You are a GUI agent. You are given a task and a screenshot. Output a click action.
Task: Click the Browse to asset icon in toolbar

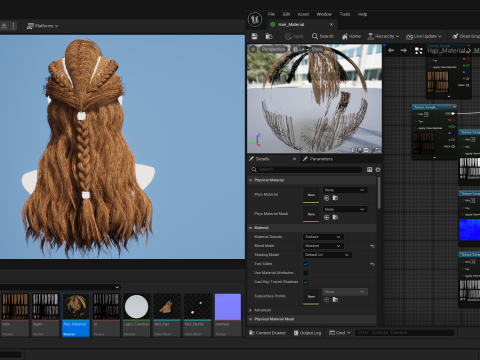point(269,36)
